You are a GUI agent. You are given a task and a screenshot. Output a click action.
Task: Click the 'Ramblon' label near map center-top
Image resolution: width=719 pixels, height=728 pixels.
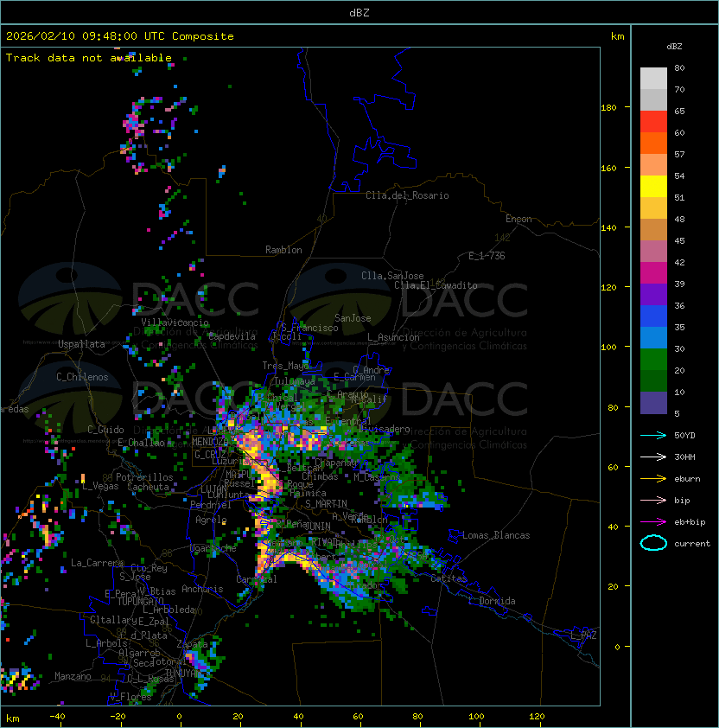(283, 250)
